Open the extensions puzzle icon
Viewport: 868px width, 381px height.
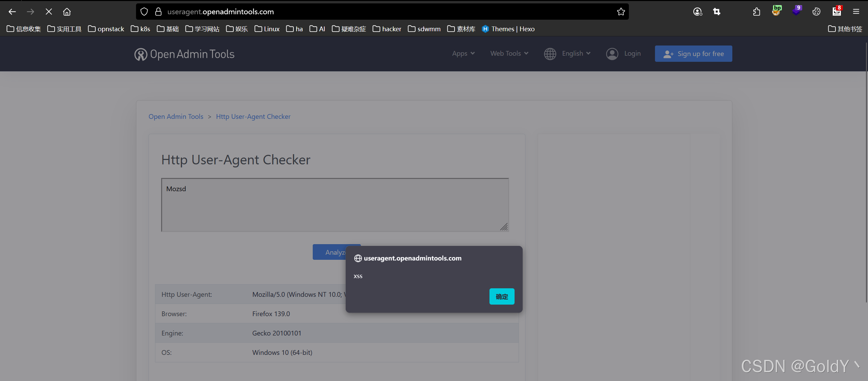pos(756,12)
